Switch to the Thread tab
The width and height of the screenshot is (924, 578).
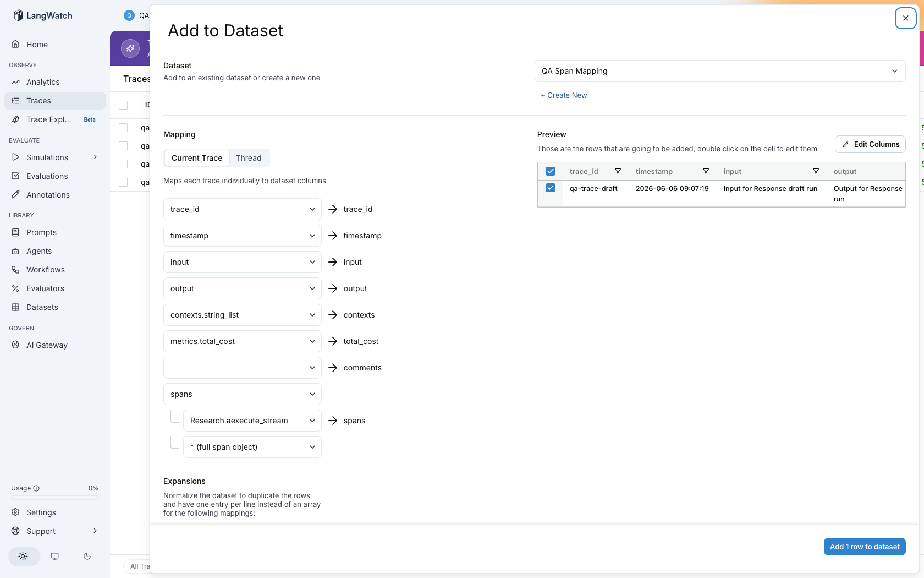coord(249,158)
